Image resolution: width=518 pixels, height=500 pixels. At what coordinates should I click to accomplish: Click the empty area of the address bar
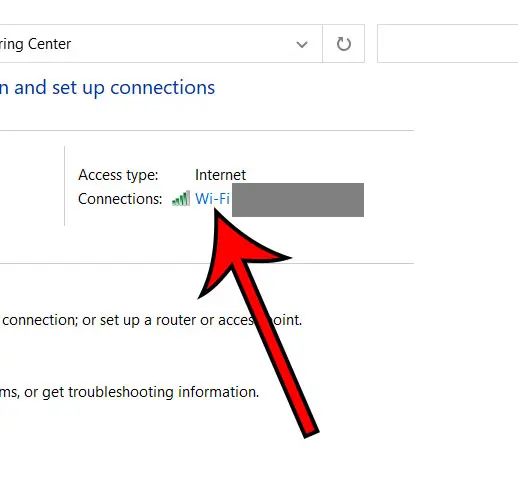(x=183, y=44)
